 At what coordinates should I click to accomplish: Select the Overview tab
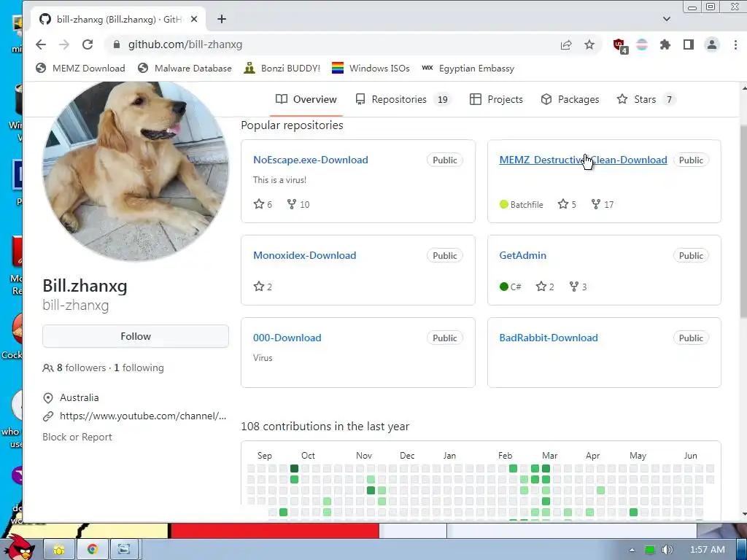(306, 99)
